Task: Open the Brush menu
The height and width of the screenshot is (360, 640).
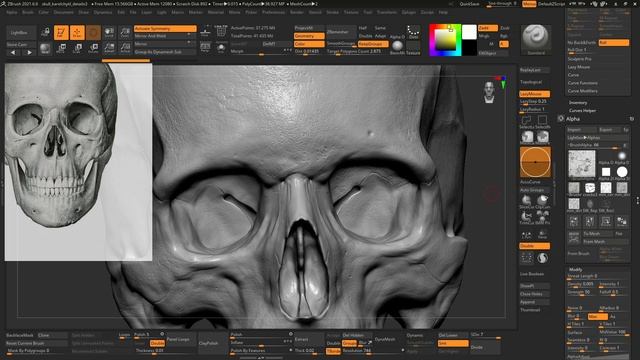Action: pyautogui.click(x=28, y=12)
